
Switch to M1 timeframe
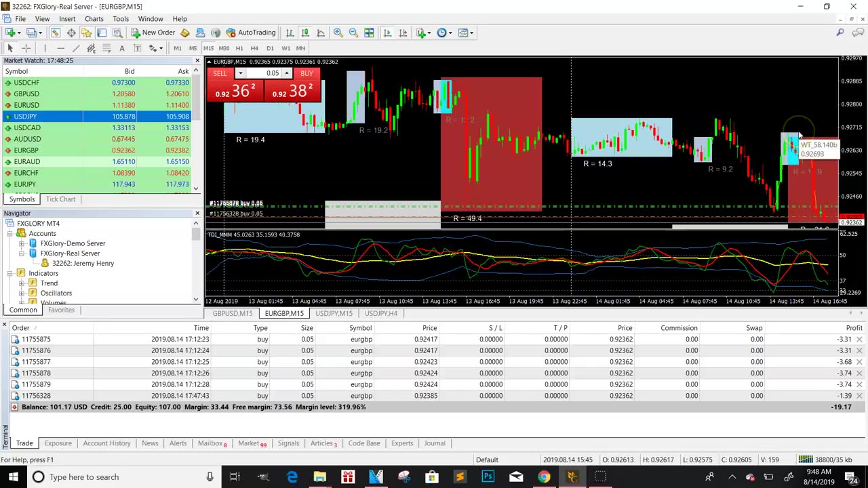click(x=178, y=48)
